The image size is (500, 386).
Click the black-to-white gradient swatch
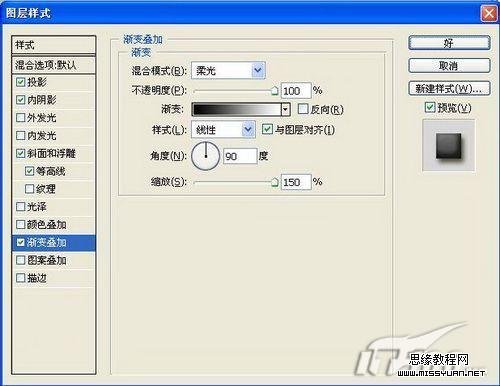[x=237, y=109]
